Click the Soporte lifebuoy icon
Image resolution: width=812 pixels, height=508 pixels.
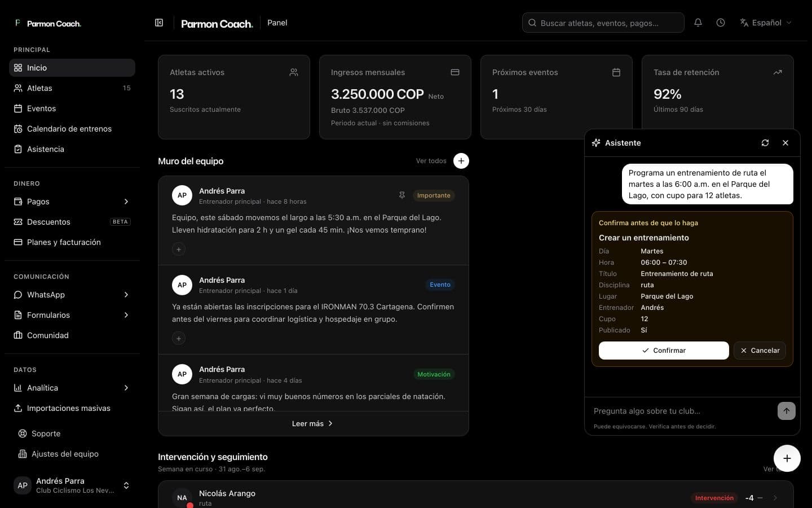point(23,433)
